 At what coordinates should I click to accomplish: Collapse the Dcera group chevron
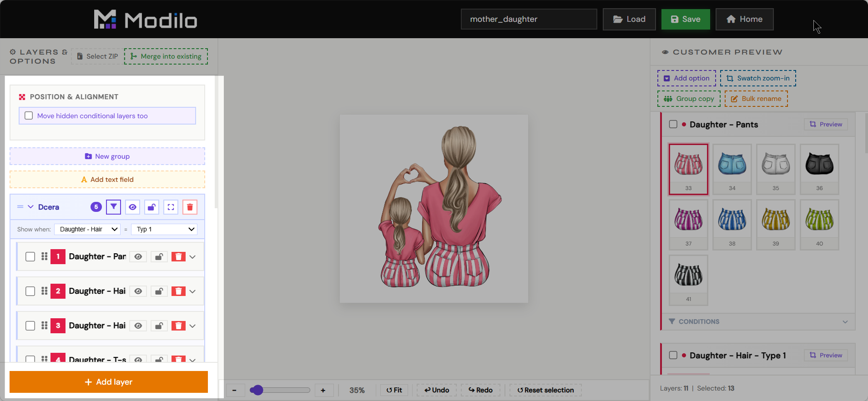point(30,207)
